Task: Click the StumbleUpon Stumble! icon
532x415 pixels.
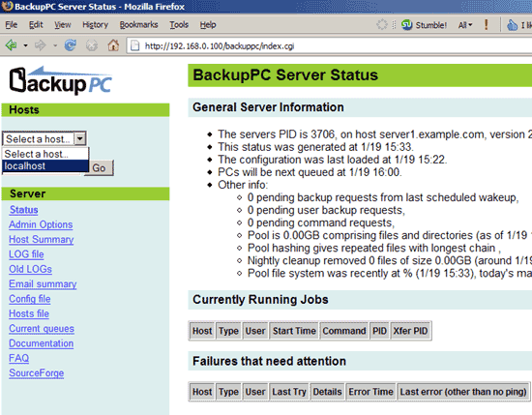Action: [x=406, y=25]
